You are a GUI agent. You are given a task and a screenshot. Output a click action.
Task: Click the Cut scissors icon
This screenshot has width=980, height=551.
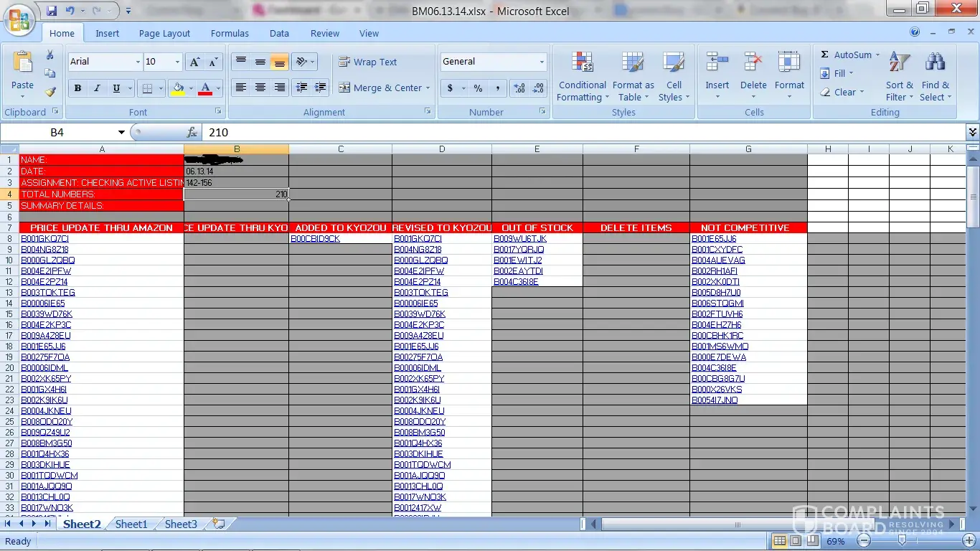pos(50,55)
